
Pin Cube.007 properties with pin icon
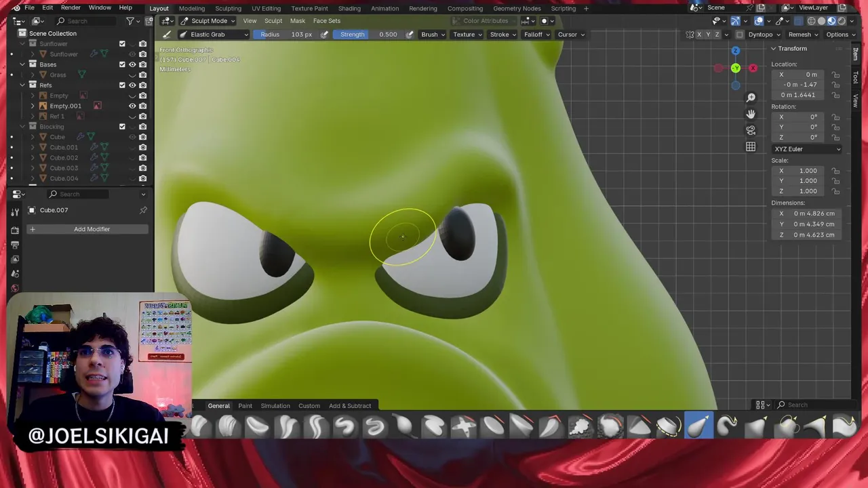(x=143, y=210)
